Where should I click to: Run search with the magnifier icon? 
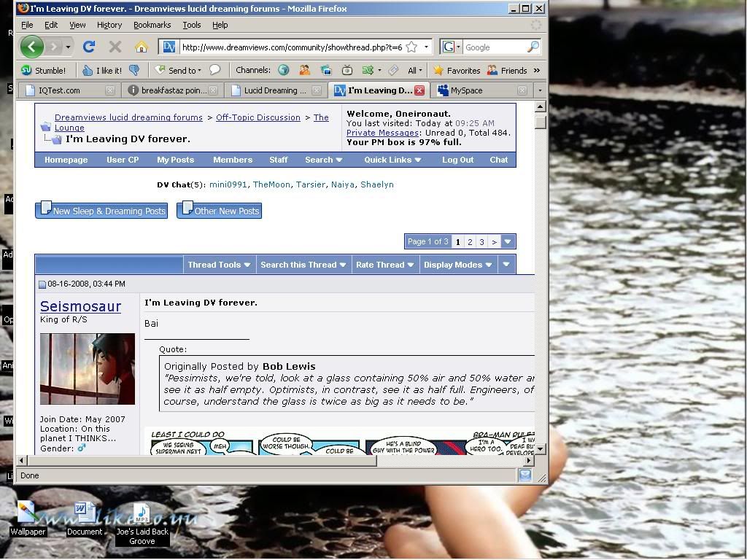(x=533, y=47)
